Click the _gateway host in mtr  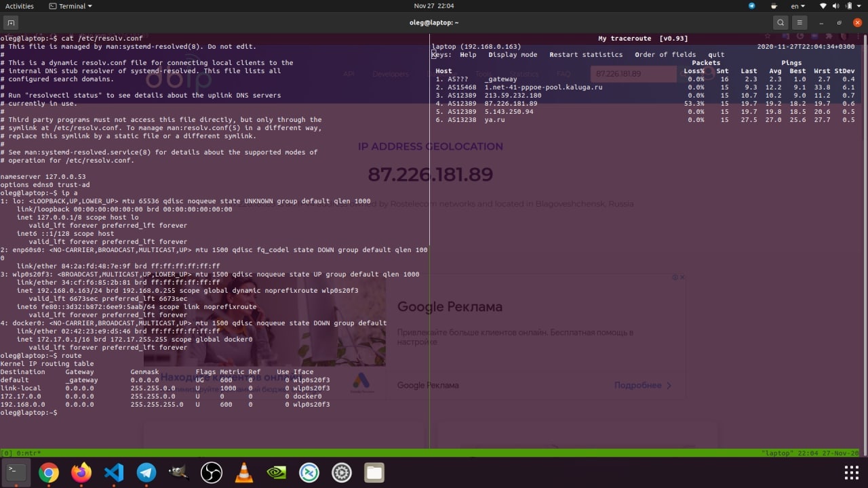[500, 79]
